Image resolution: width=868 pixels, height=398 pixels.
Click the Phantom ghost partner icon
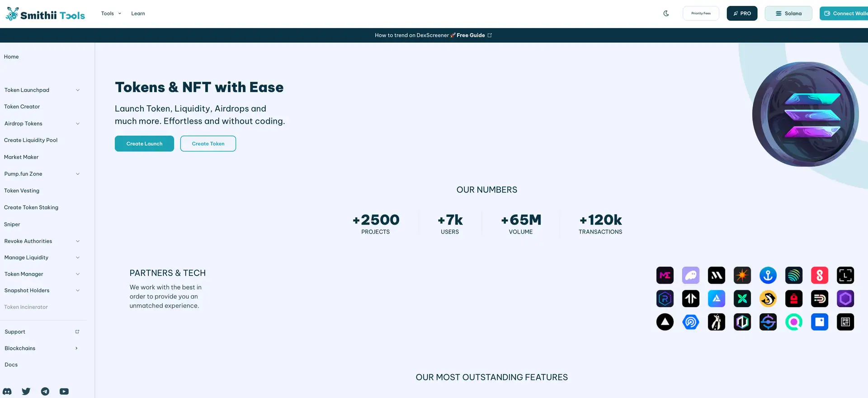click(x=690, y=275)
